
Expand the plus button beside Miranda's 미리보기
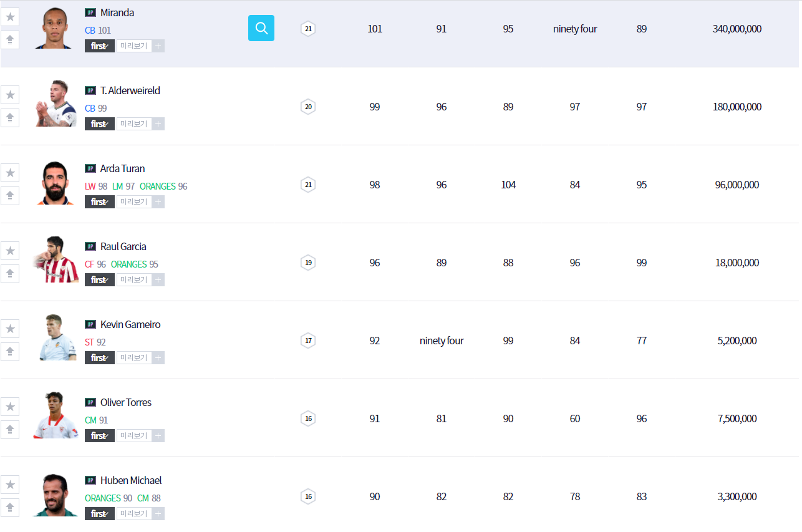point(158,46)
